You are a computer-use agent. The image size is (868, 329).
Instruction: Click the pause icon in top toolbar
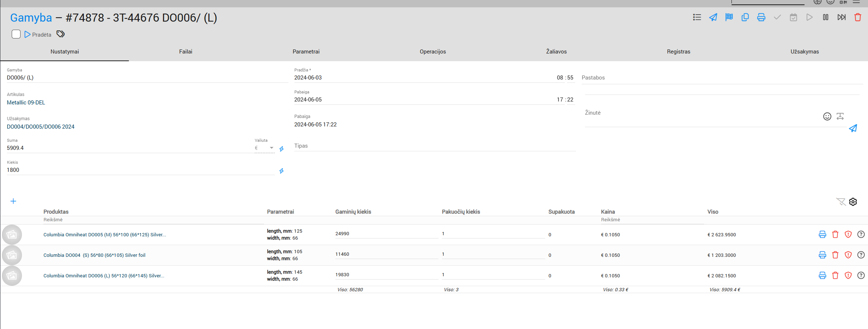tap(826, 17)
